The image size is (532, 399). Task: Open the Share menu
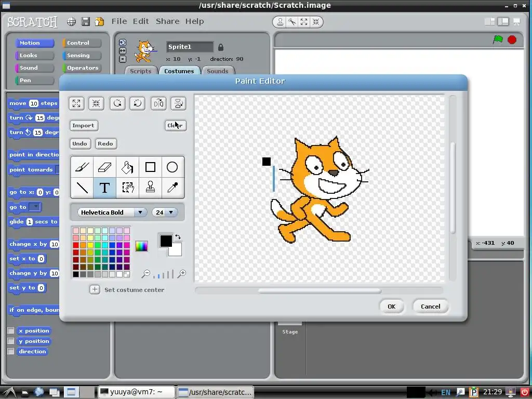[x=168, y=21]
